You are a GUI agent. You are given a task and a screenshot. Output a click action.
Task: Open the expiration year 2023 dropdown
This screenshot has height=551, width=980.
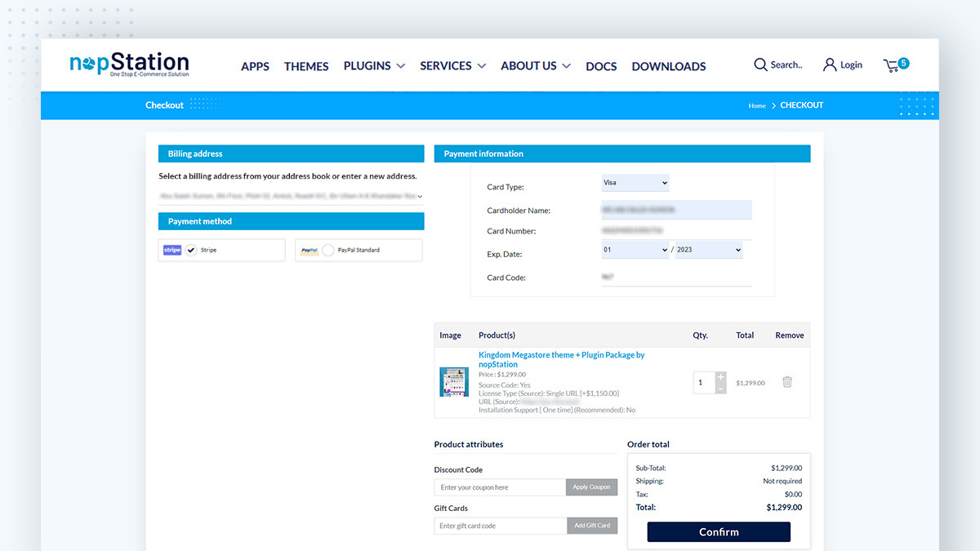tap(709, 250)
